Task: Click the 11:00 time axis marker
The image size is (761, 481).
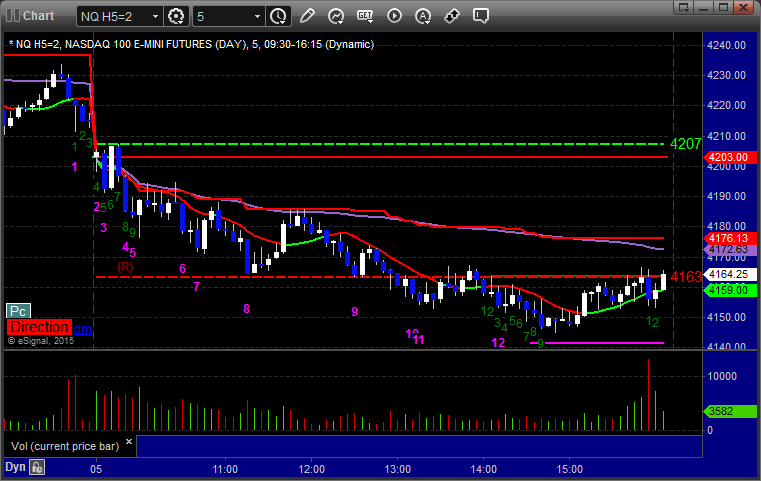Action: (225, 467)
